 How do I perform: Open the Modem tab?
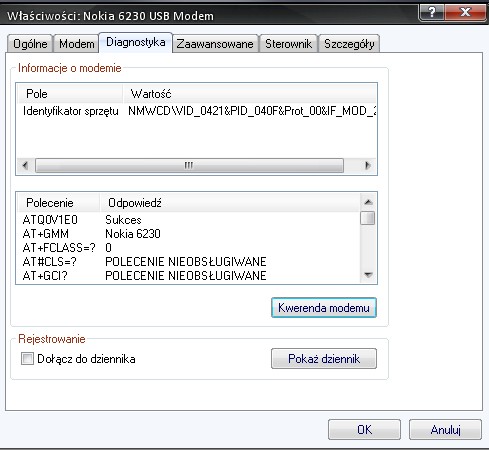(x=76, y=44)
